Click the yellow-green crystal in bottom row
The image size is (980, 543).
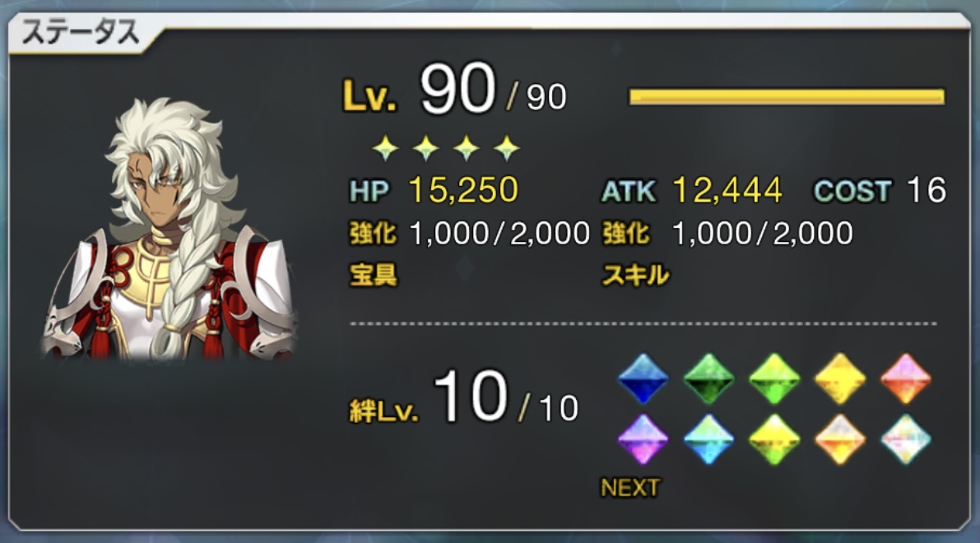(x=774, y=439)
